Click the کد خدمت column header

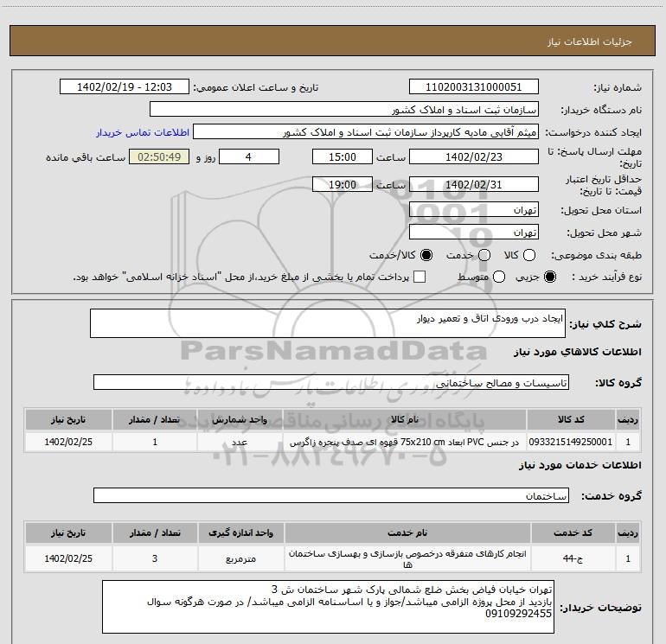(x=573, y=532)
